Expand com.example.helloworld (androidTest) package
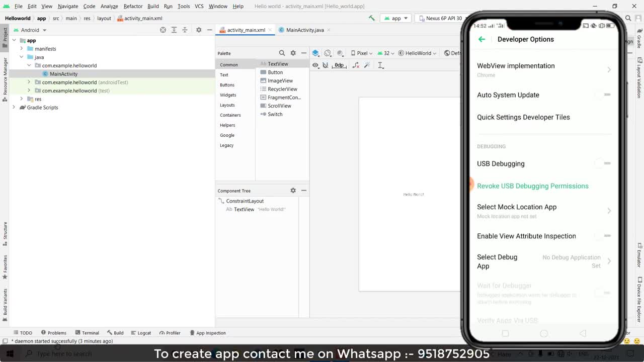The height and width of the screenshot is (362, 644). [29, 82]
